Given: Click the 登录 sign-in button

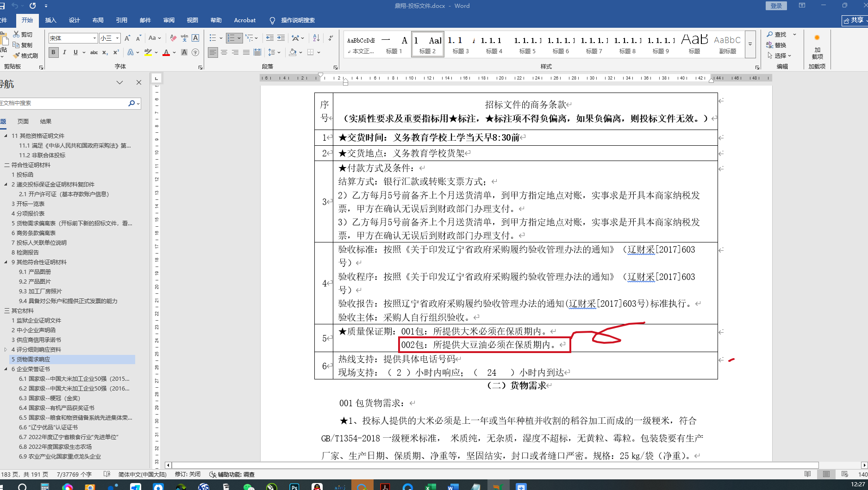Looking at the screenshot, I should pos(776,6).
